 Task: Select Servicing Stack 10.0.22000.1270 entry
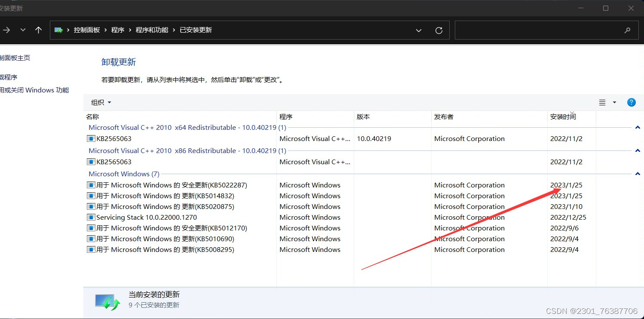(x=147, y=218)
